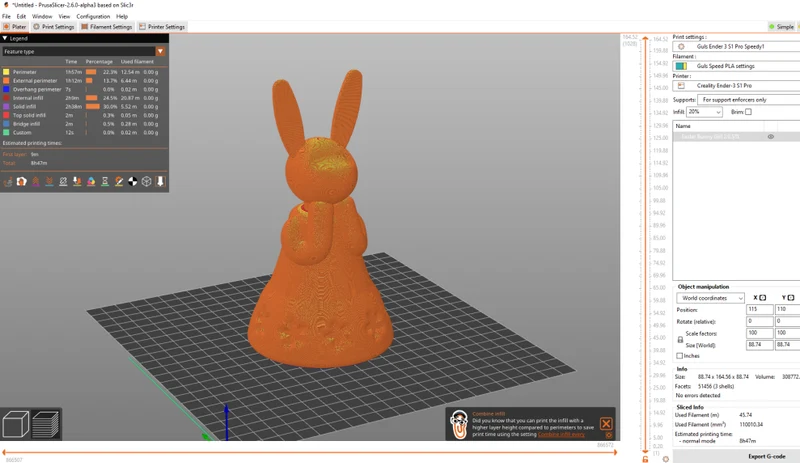
Task: Click Name column header in object list
Action: [x=683, y=126]
